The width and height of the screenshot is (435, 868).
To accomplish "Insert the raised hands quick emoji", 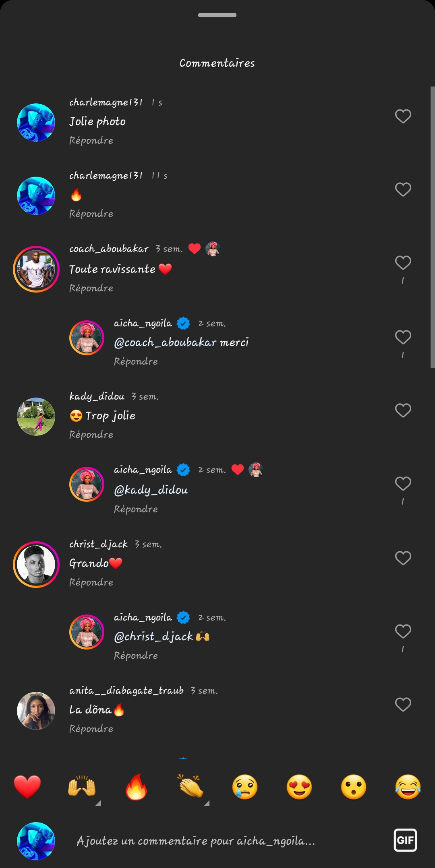I will pos(82,787).
